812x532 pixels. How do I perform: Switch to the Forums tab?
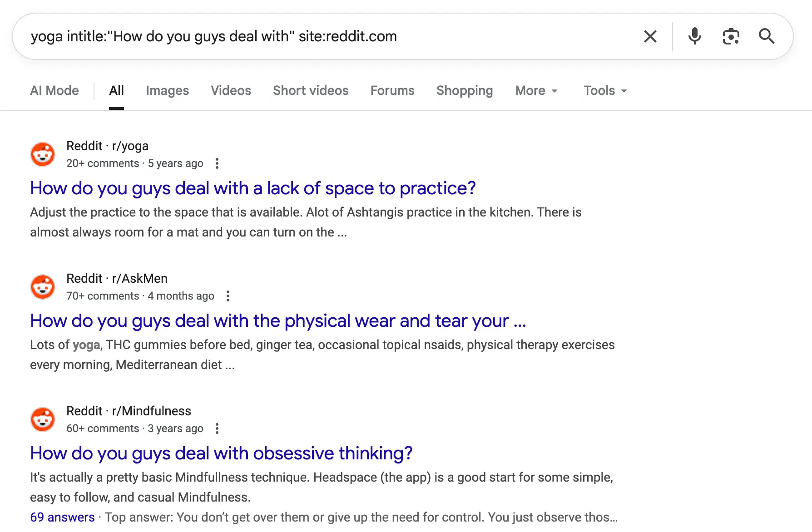392,91
